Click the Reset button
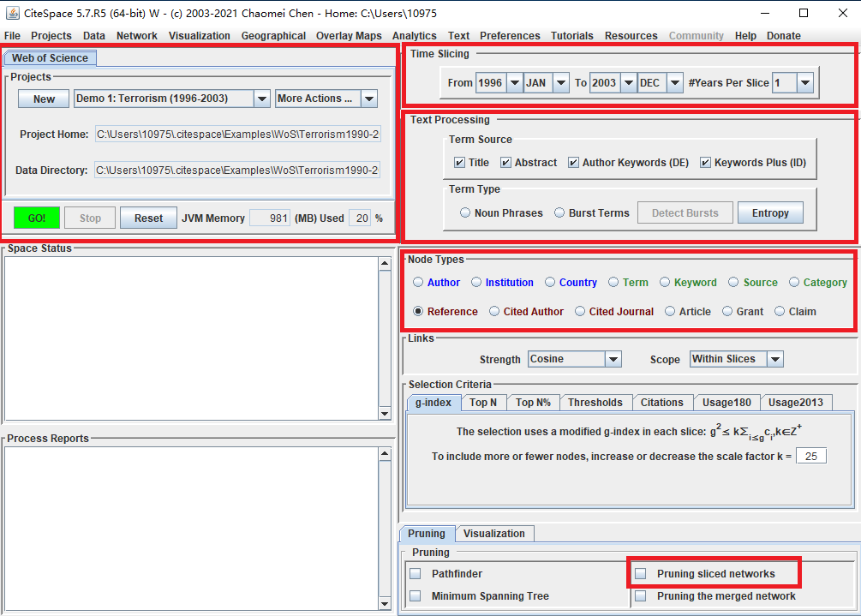 (x=148, y=218)
